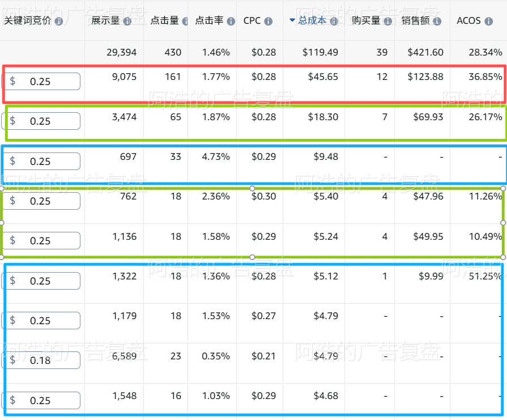
Task: Edit bid field in row with 9,075 impressions
Action: (41, 81)
